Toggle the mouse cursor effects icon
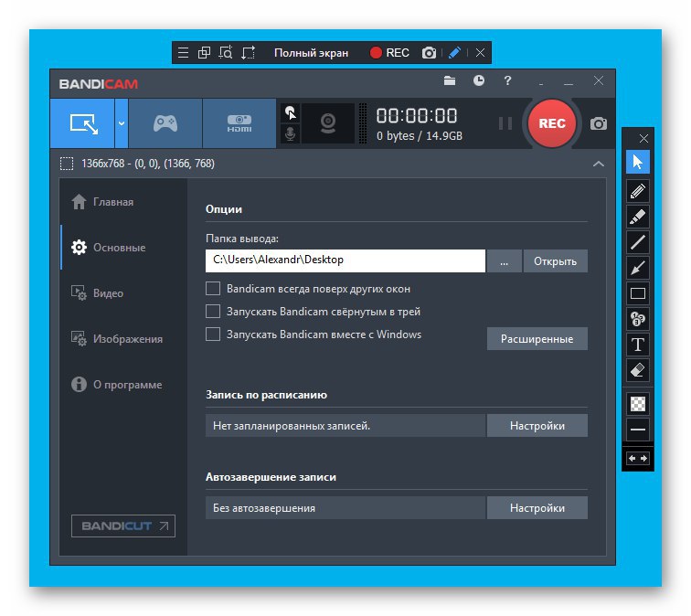 (291, 113)
